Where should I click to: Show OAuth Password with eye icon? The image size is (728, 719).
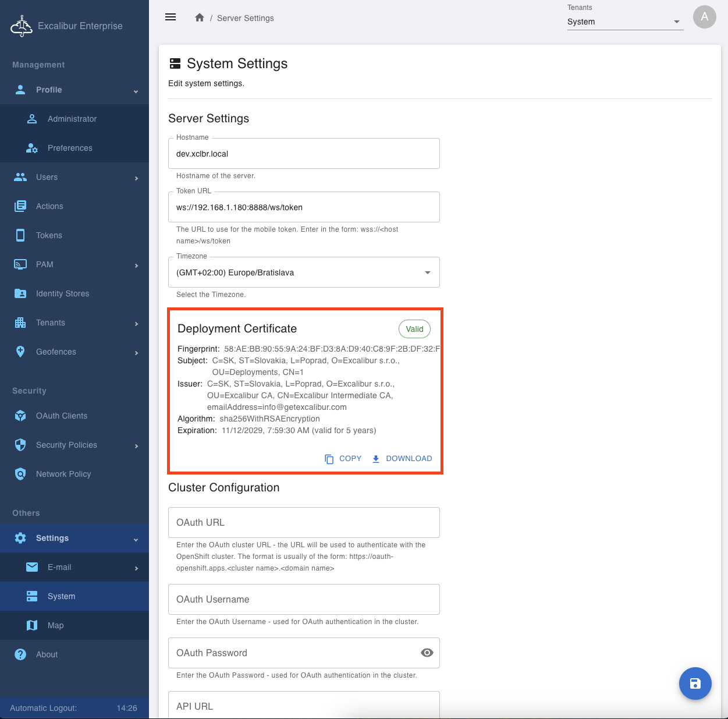click(x=427, y=653)
